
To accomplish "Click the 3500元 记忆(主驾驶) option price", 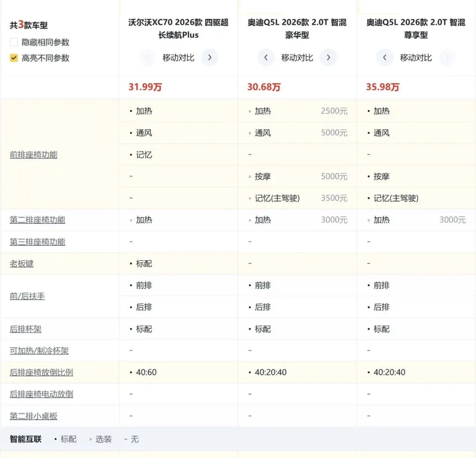I will (334, 198).
